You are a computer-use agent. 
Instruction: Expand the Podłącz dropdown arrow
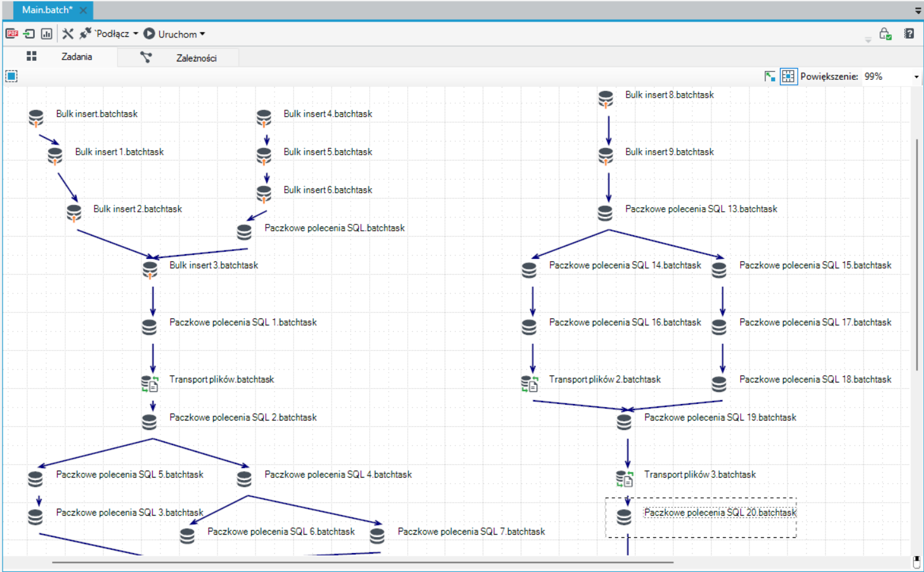[136, 34]
